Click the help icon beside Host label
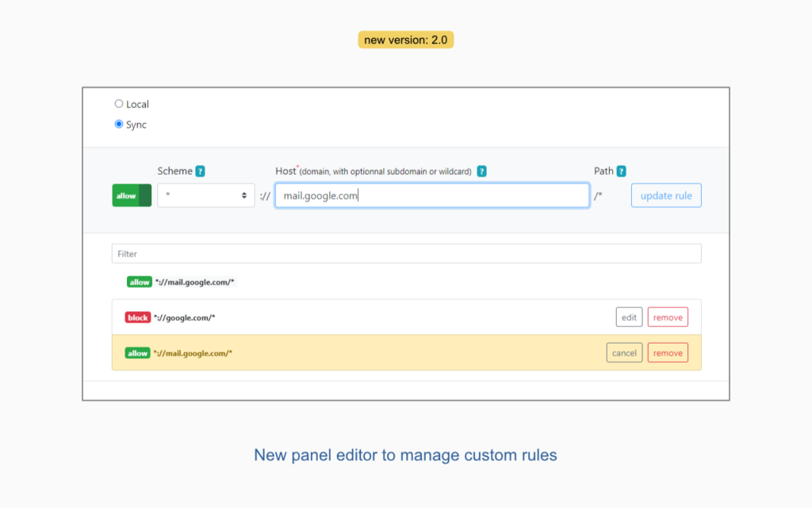Image resolution: width=812 pixels, height=508 pixels. coord(481,171)
